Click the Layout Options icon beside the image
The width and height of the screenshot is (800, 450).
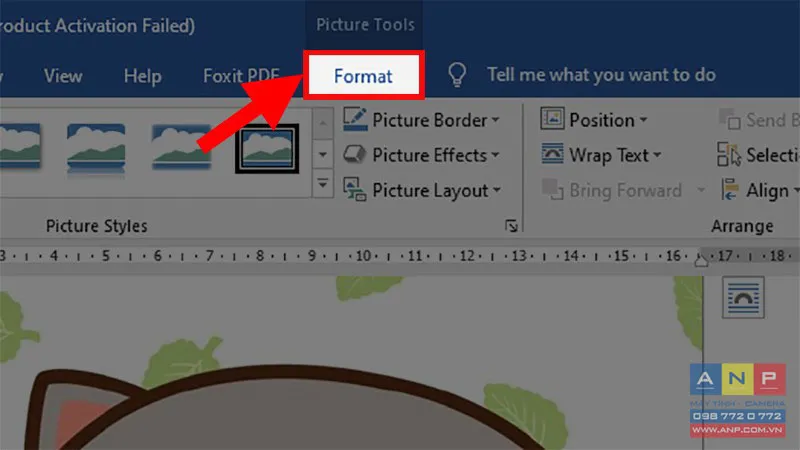point(742,297)
